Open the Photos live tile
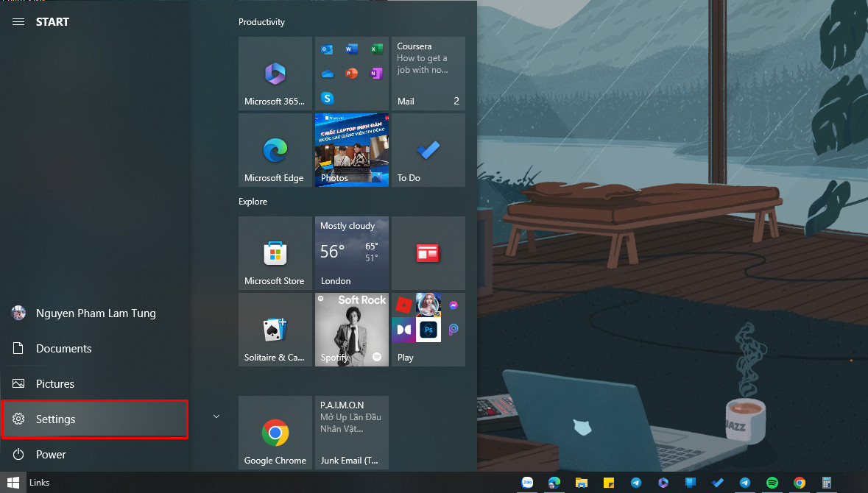This screenshot has height=493, width=868. point(351,150)
